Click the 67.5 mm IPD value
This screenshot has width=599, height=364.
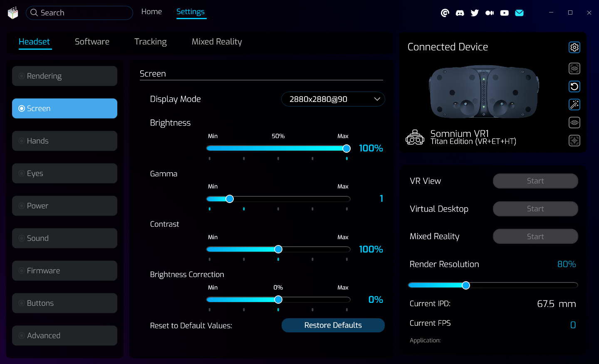coord(557,304)
